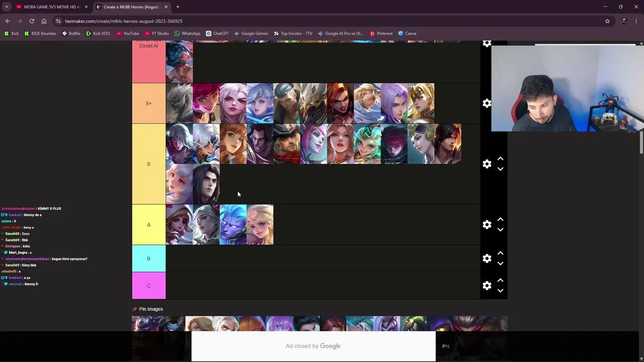644x362 pixels.
Task: Select the red Direkt Al tier label
Action: tap(148, 61)
